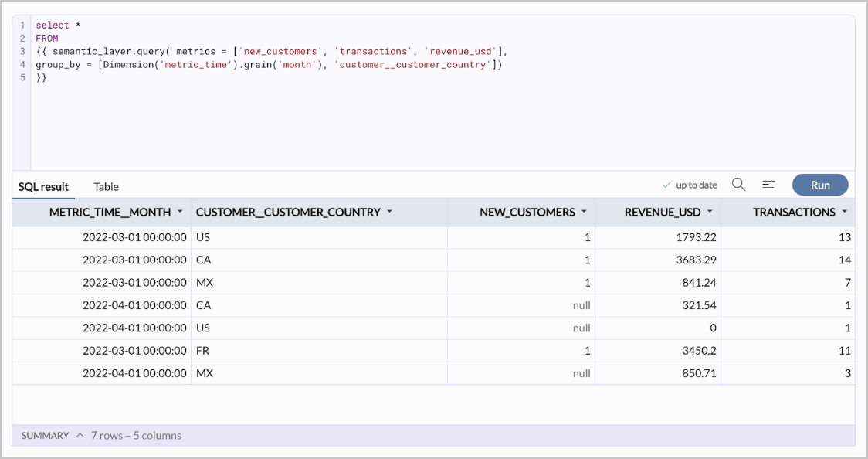Screen dimensions: 868x459
Task: Open TRANSACTIONS column dropdown arrow
Action: (845, 212)
